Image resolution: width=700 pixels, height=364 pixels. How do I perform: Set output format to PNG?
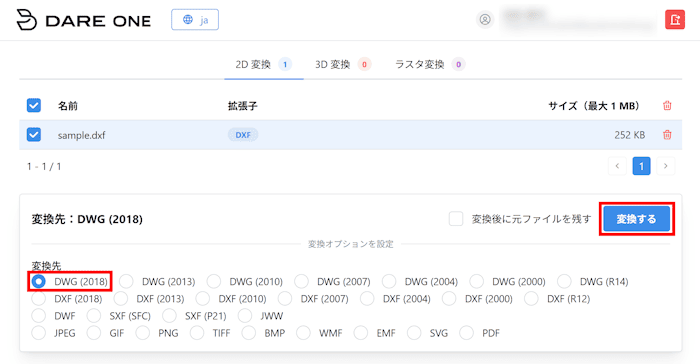coord(143,333)
